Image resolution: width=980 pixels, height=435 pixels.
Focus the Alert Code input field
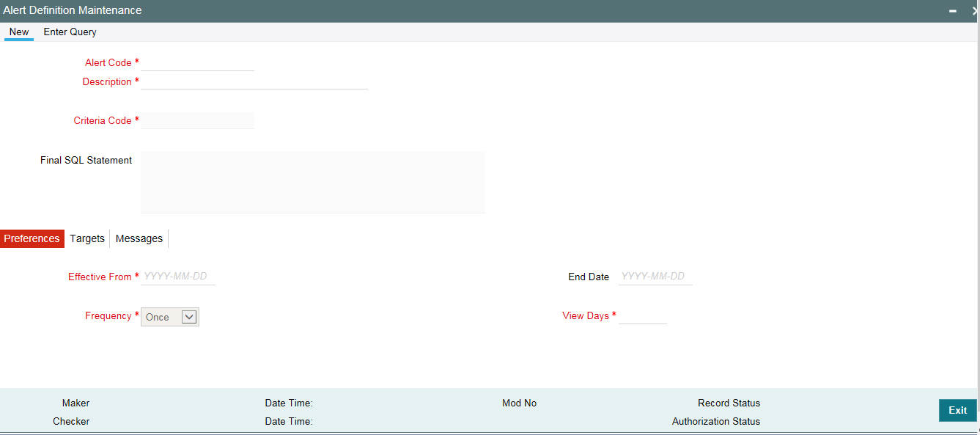pyautogui.click(x=197, y=62)
